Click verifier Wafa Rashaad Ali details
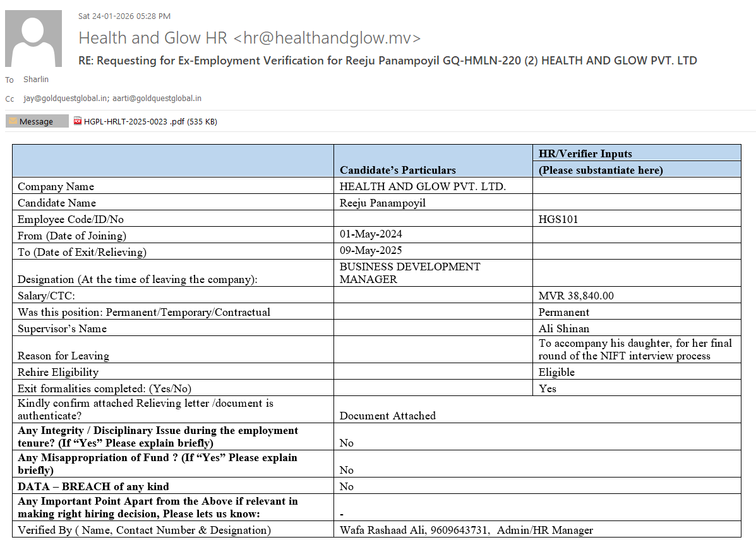Viewport: 756px width, 547px height. click(x=466, y=530)
